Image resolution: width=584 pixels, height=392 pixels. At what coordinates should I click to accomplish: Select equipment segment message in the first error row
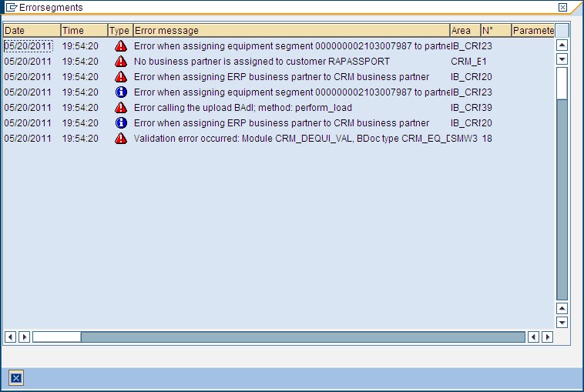click(292, 45)
